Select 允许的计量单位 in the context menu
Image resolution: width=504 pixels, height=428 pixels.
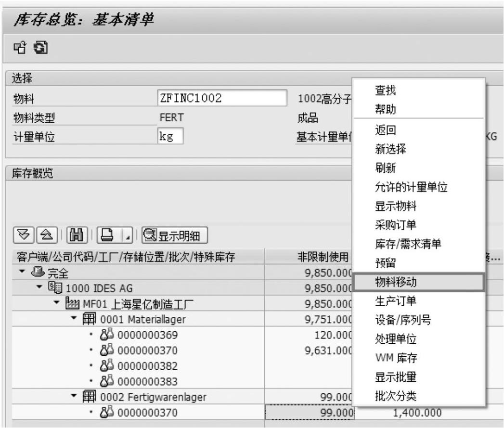click(x=411, y=187)
